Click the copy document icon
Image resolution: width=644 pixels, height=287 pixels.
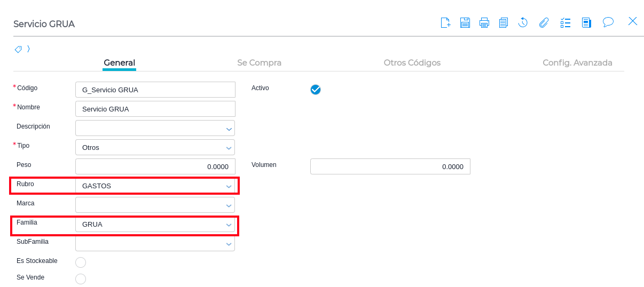click(x=504, y=22)
